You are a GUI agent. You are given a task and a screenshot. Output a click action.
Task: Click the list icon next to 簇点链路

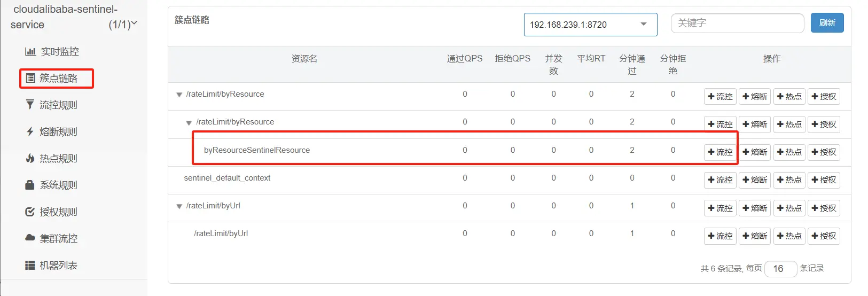(30, 79)
